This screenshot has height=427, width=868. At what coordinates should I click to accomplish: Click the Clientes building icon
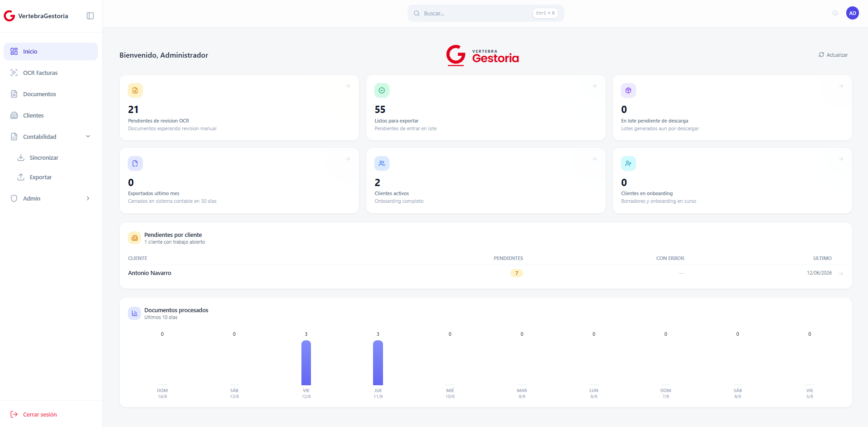click(x=14, y=115)
